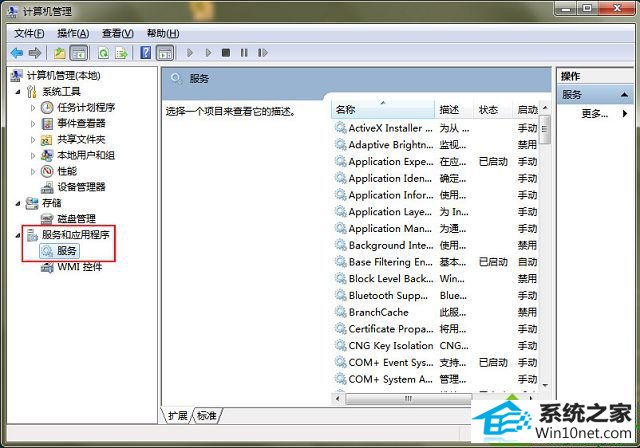Click the vertical scrollbar thumb in services list
The height and width of the screenshot is (448, 640).
click(545, 130)
